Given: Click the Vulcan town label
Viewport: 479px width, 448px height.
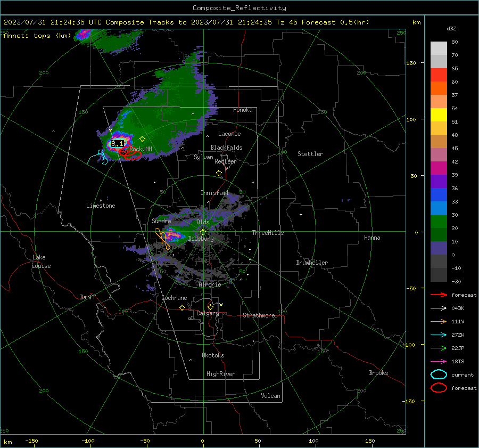Looking at the screenshot, I should 270,396.
